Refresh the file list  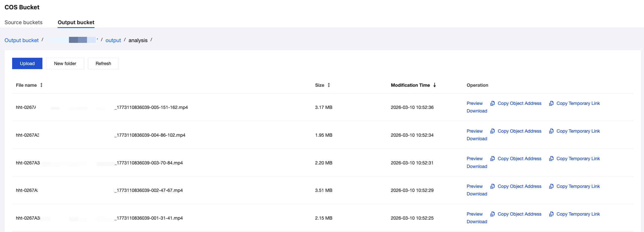point(103,64)
